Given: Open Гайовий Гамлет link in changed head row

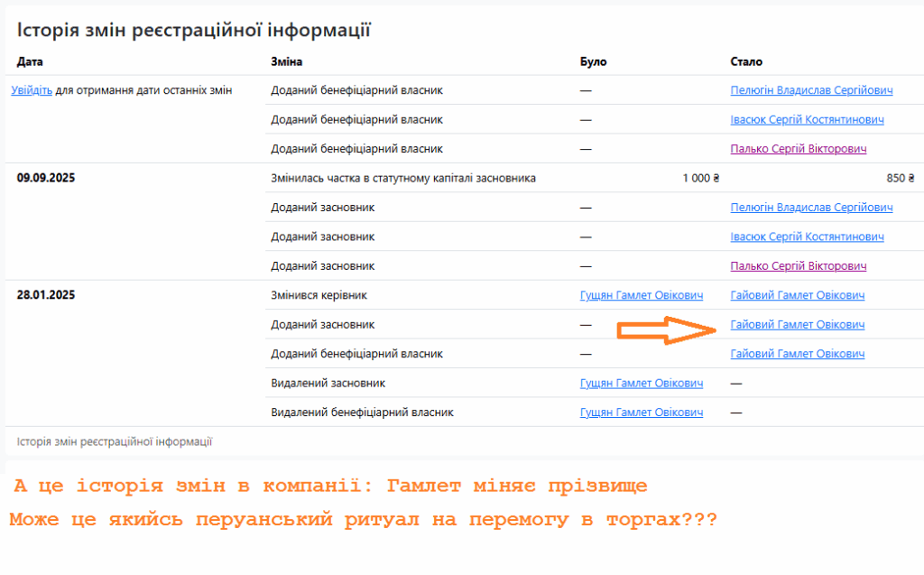Looking at the screenshot, I should point(797,295).
